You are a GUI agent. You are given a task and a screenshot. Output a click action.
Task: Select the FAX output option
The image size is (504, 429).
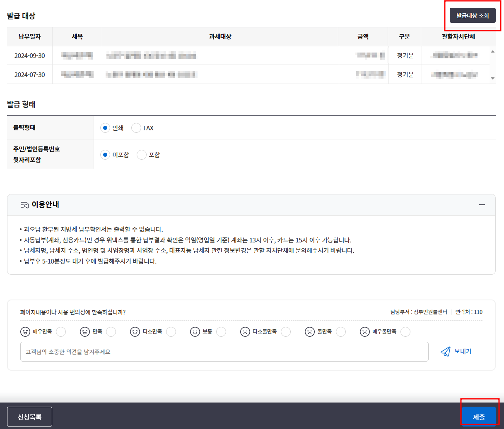tap(136, 128)
